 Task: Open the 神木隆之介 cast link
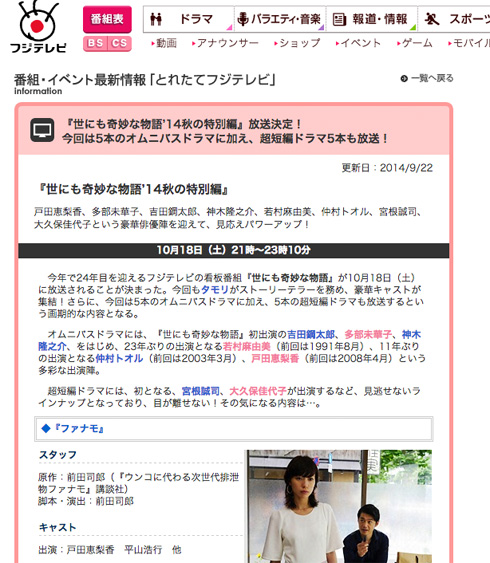52,346
